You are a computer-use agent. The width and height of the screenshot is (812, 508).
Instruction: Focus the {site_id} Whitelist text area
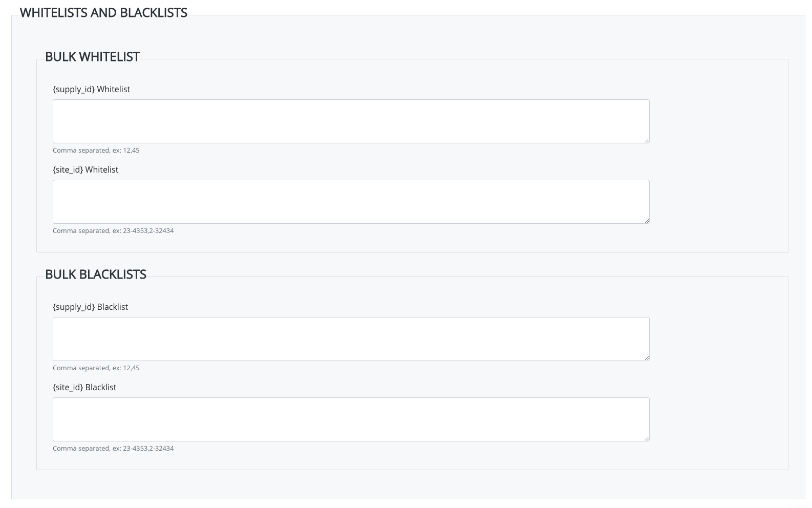pos(351,202)
